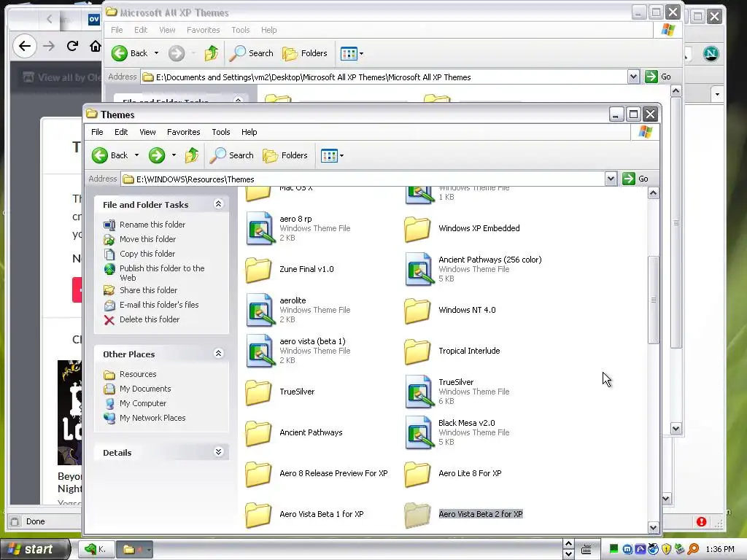Viewport: 747px width, 560px height.
Task: Click Folders in Microsoft All XP Themes window
Action: pos(305,53)
